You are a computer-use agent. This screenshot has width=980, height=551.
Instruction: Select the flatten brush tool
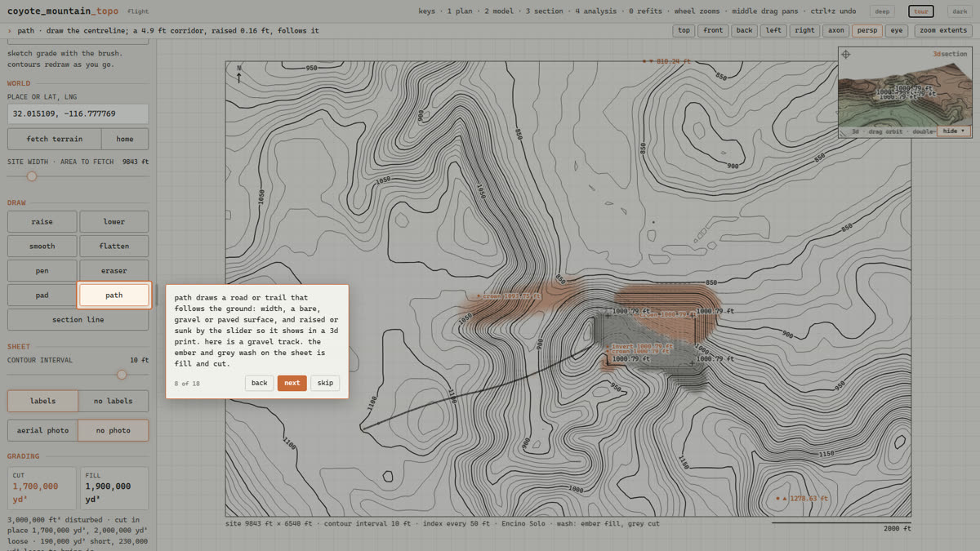(x=114, y=246)
